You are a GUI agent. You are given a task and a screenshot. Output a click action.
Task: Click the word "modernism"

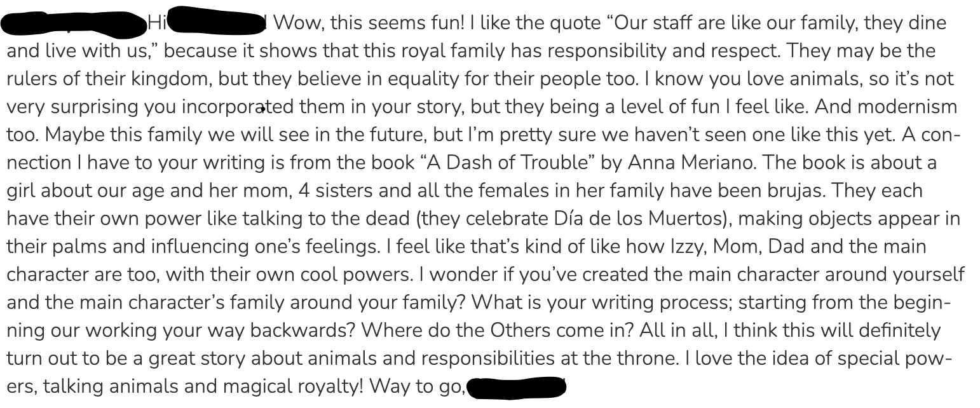[x=914, y=107]
